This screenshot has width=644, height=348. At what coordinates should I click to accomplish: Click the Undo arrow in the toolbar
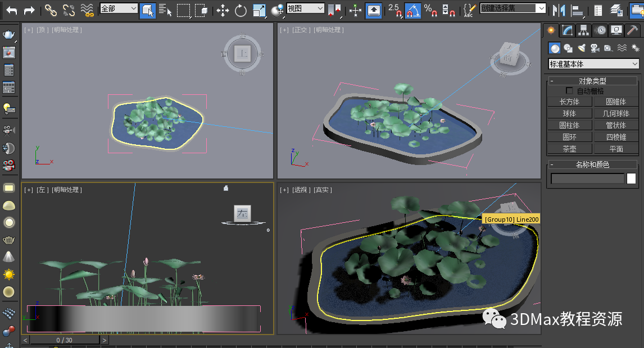pyautogui.click(x=11, y=10)
